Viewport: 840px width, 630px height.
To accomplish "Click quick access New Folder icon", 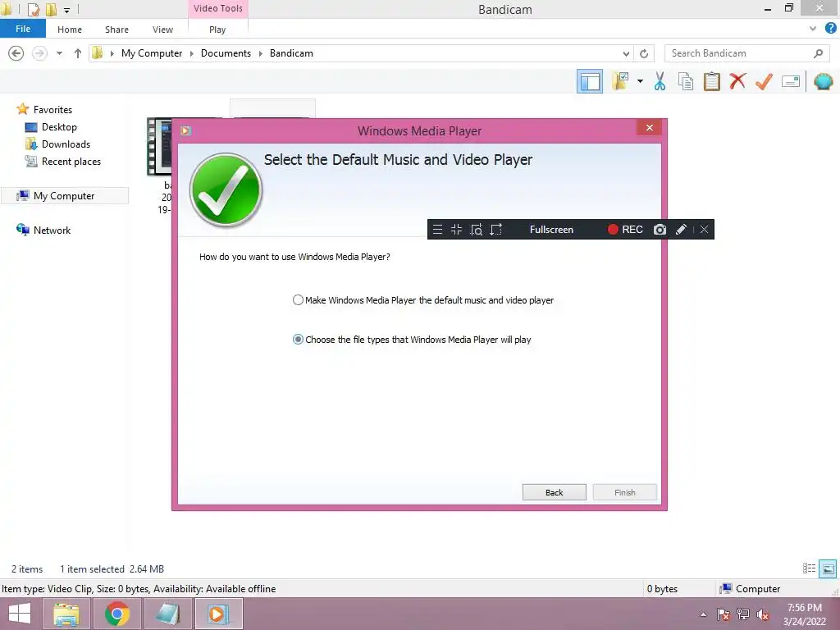I will 51,9.
